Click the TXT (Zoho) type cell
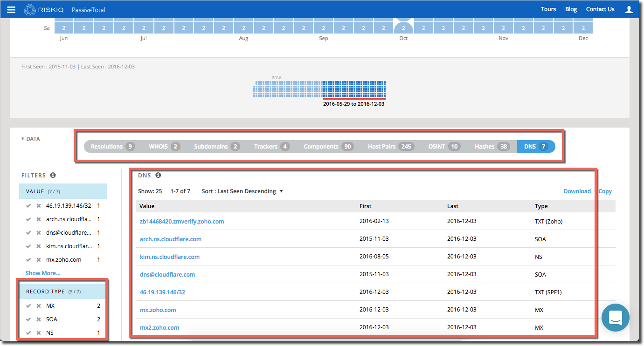Viewport: 644px width, 346px height. click(548, 222)
